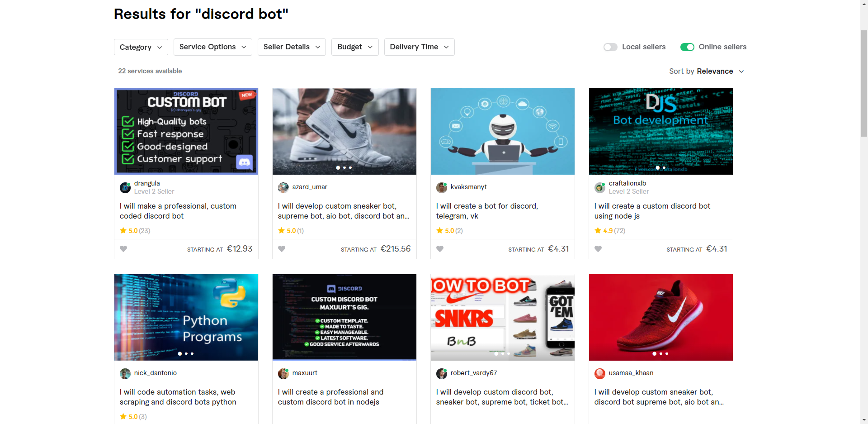Open the DJS Bot development thumbnail

click(x=660, y=131)
